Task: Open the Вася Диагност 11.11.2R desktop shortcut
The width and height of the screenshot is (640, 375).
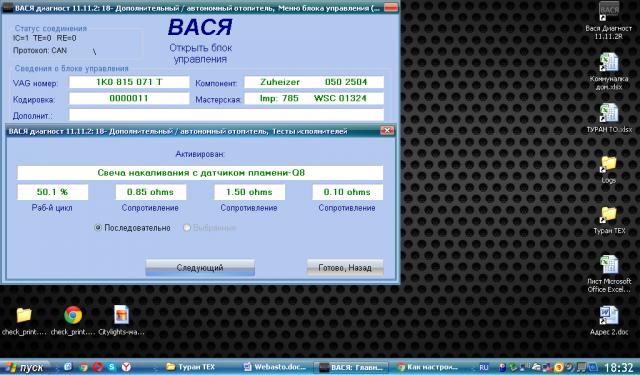Action: 609,20
